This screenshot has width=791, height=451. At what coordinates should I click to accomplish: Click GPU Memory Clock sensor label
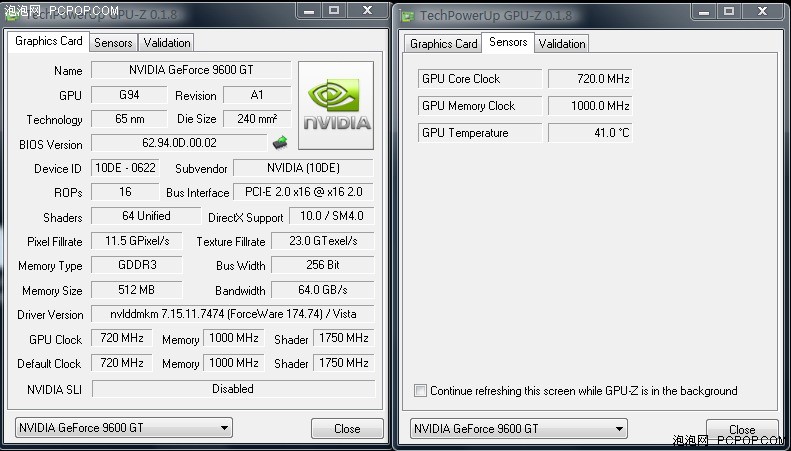[x=480, y=106]
